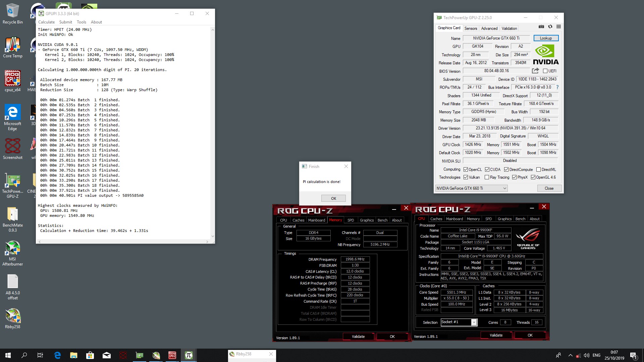Open File Explorer from the taskbar
644x362 pixels.
click(73, 355)
